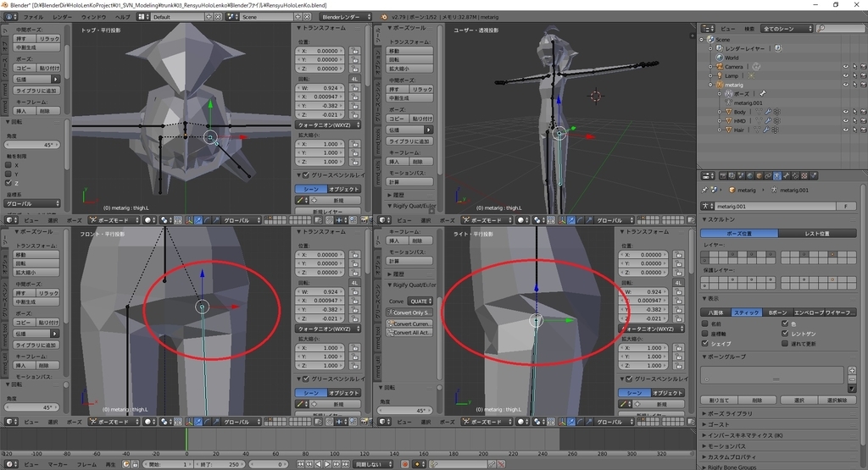Viewport: 868px width, 470px height.
Task: Open the ヘルプ menu
Action: point(122,17)
